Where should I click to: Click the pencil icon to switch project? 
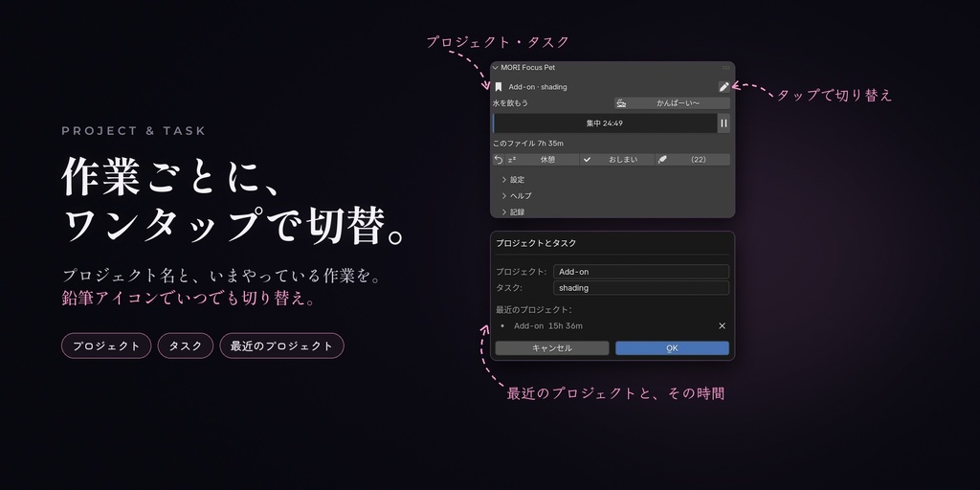tap(724, 87)
